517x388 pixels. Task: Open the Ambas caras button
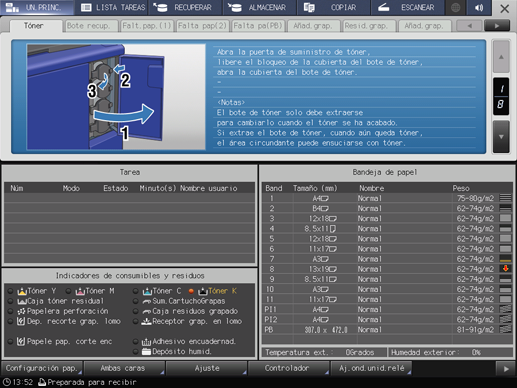(x=124, y=368)
